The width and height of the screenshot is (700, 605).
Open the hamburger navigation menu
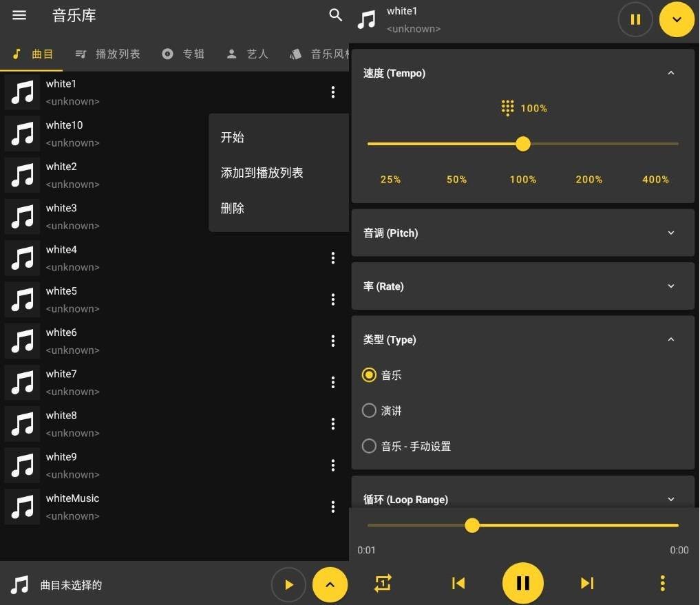19,15
